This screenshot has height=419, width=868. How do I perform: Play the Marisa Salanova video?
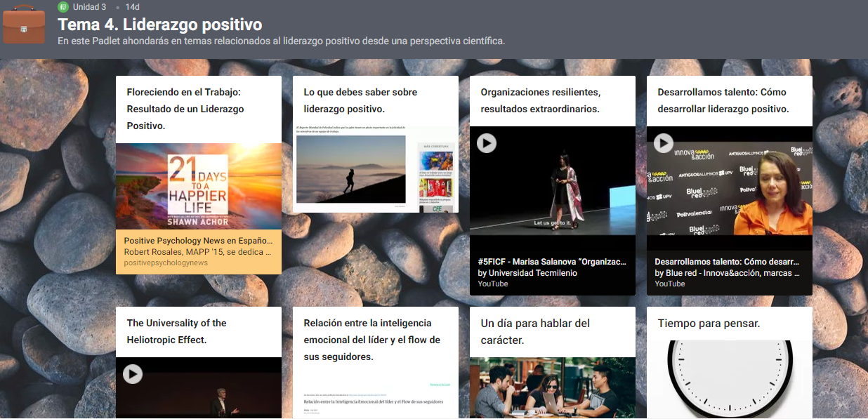[486, 143]
